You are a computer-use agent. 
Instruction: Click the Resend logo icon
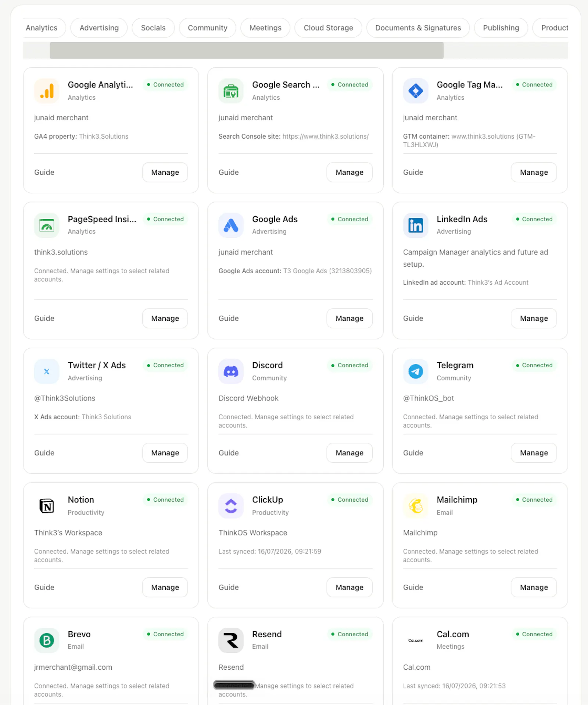pos(231,640)
